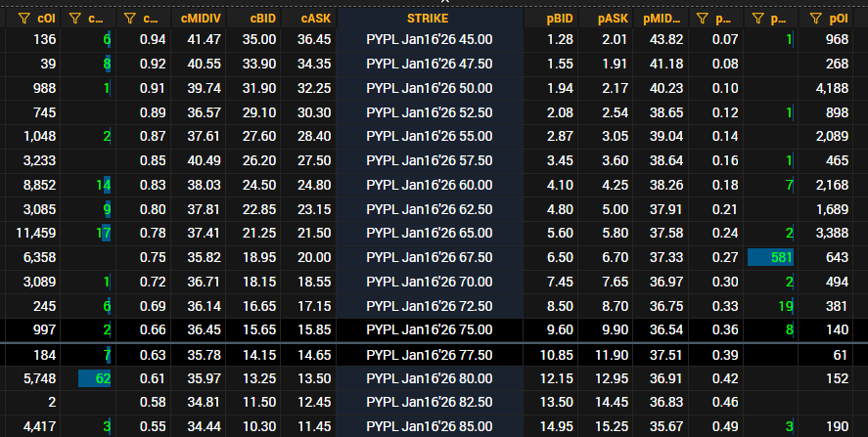
Task: Click filter icon on truncated column right of pMID
Action: (702, 19)
